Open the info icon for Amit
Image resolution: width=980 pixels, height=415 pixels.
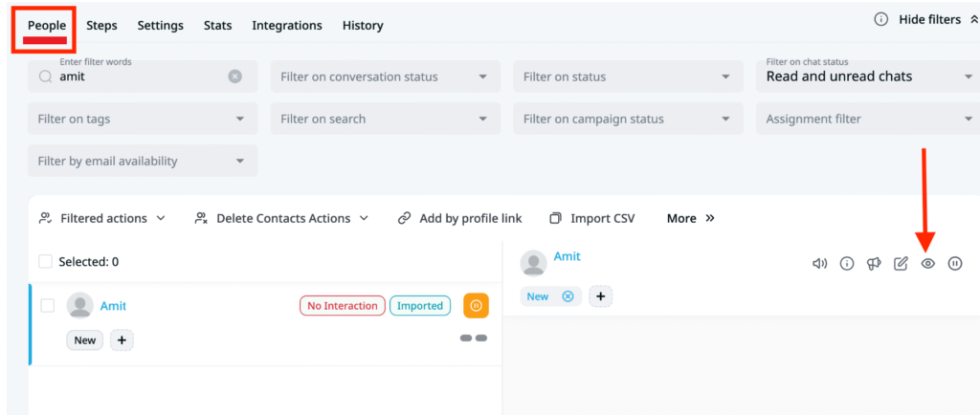pyautogui.click(x=847, y=264)
